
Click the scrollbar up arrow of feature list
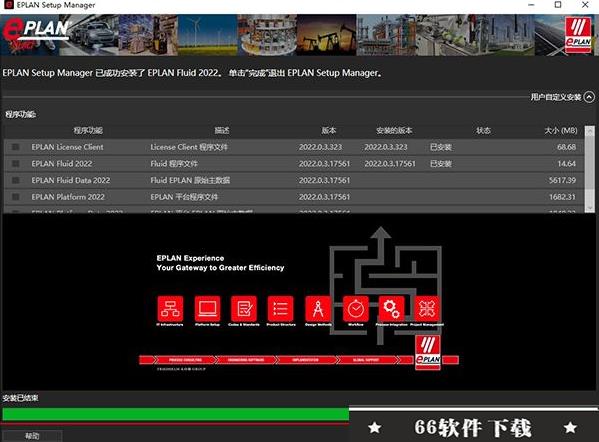[590, 131]
